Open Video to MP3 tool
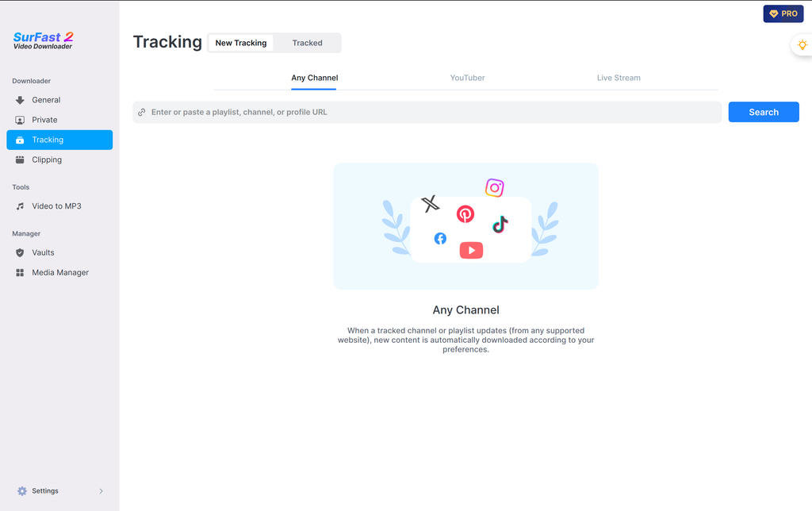Viewport: 812px width, 511px height. click(x=59, y=206)
